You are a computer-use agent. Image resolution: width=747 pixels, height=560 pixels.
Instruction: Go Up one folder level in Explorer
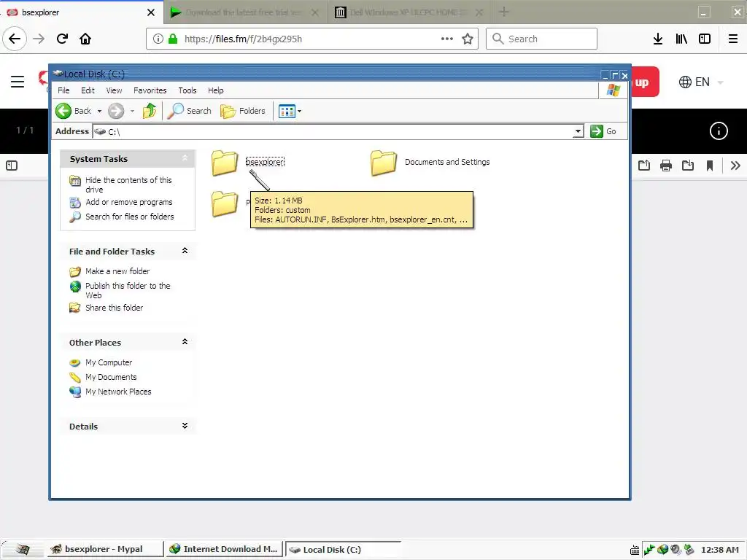click(150, 111)
